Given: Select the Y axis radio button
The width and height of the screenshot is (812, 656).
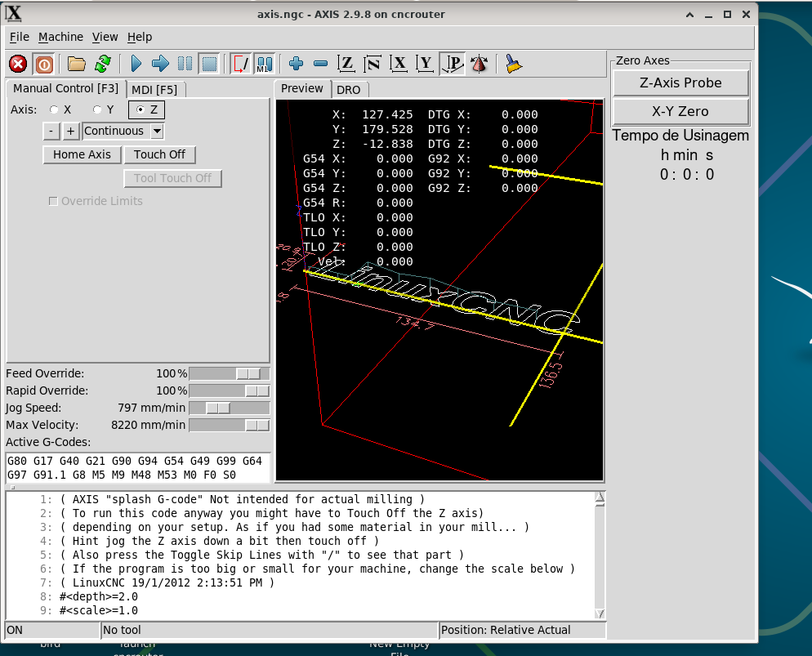Looking at the screenshot, I should (97, 109).
